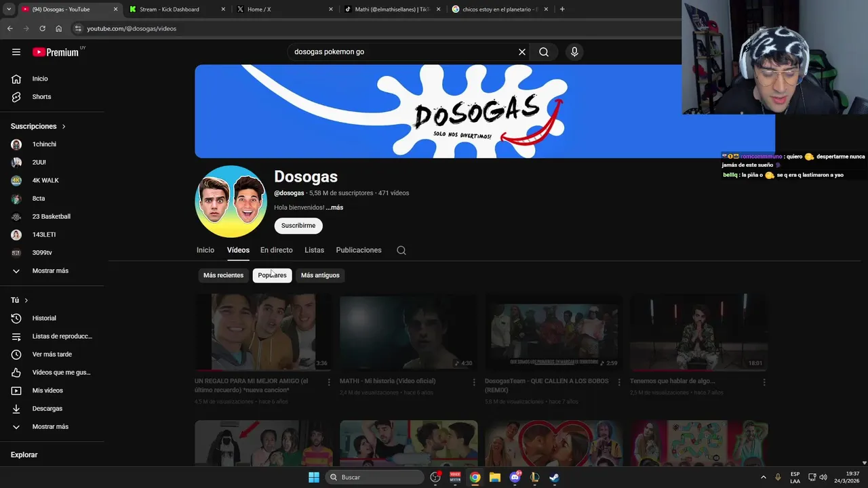Switch to the Vídeos channel tab
This screenshot has height=488, width=868.
pyautogui.click(x=238, y=250)
